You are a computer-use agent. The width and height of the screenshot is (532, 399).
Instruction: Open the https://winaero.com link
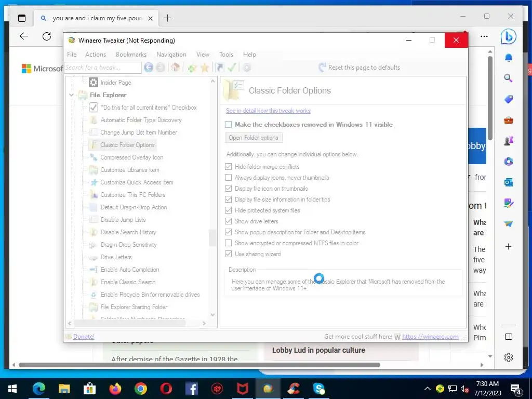point(430,337)
